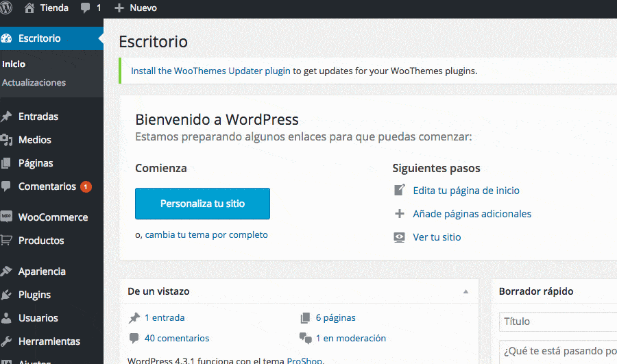Click the Medios media icon in sidebar
The image size is (617, 364).
(x=6, y=140)
